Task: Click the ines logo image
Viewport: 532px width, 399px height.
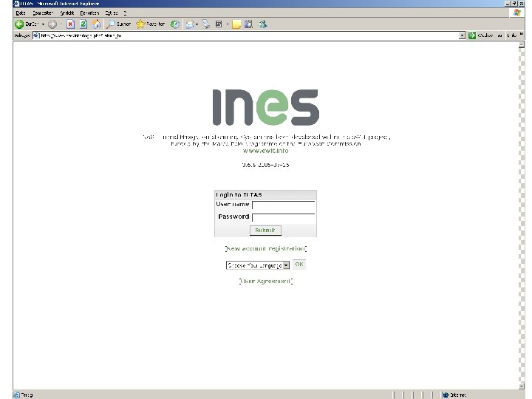Action: [x=265, y=107]
